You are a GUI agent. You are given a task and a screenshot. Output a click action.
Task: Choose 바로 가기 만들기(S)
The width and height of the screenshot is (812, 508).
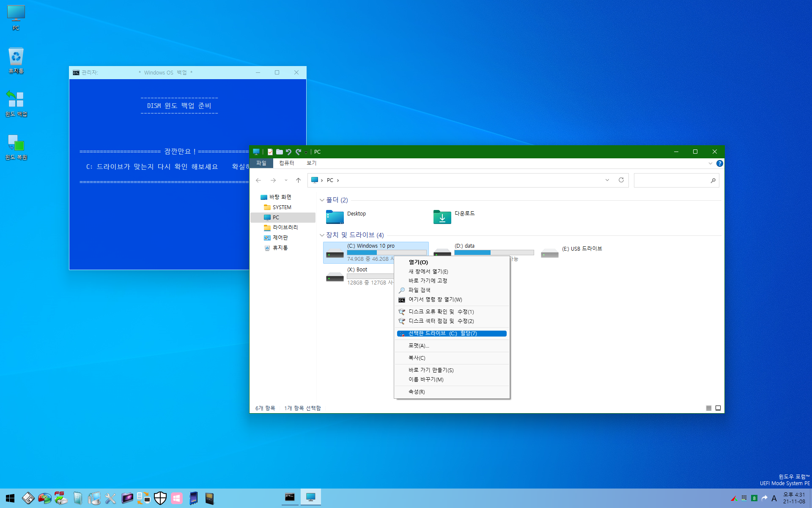tap(452, 370)
